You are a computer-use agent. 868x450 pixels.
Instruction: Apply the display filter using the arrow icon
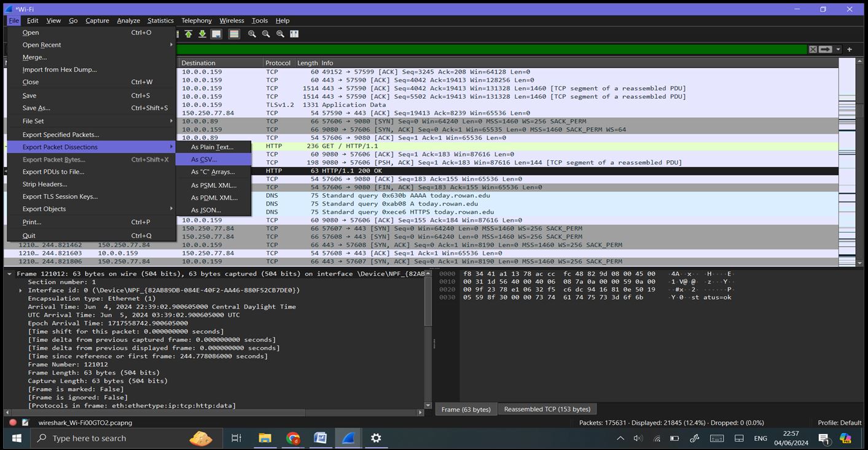point(825,49)
